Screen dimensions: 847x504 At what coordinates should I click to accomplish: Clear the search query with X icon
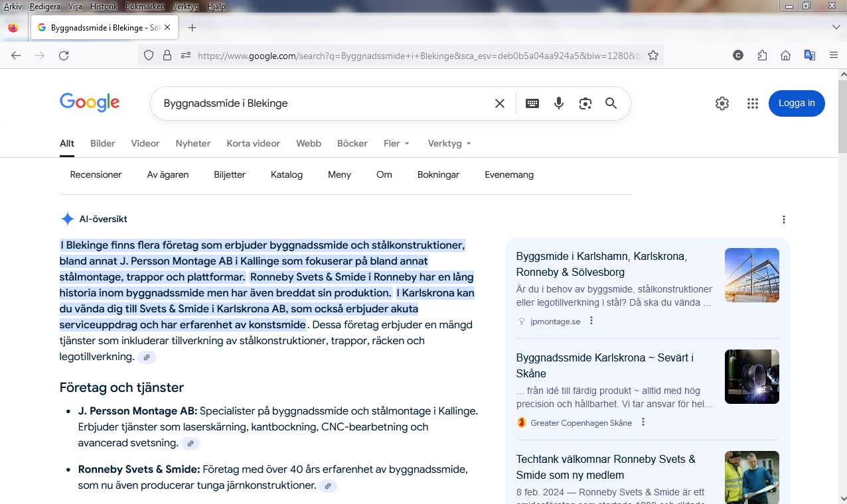[x=500, y=103]
